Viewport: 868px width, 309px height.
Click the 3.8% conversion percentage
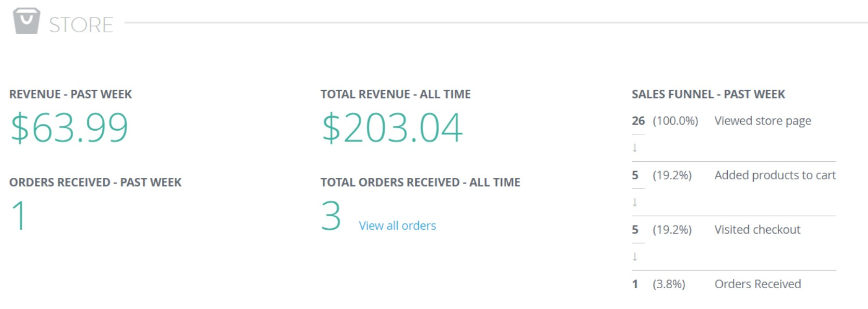(x=669, y=284)
